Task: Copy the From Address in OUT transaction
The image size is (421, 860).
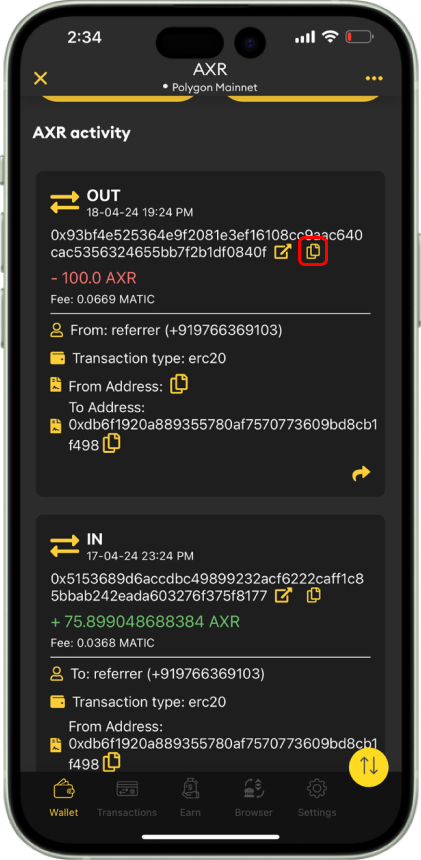Action: coord(179,384)
